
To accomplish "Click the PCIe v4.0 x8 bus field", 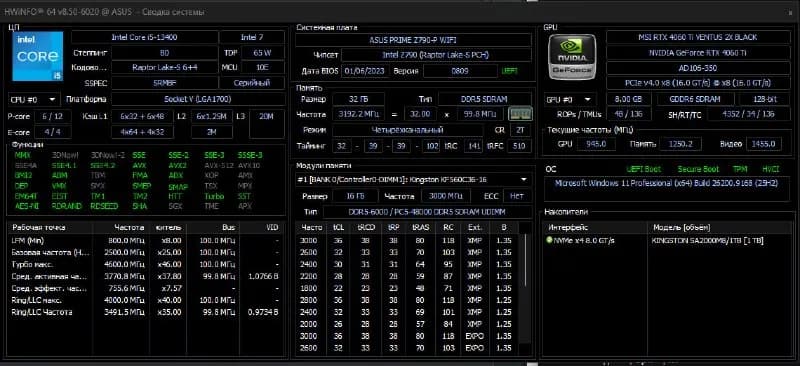I will pos(698,83).
